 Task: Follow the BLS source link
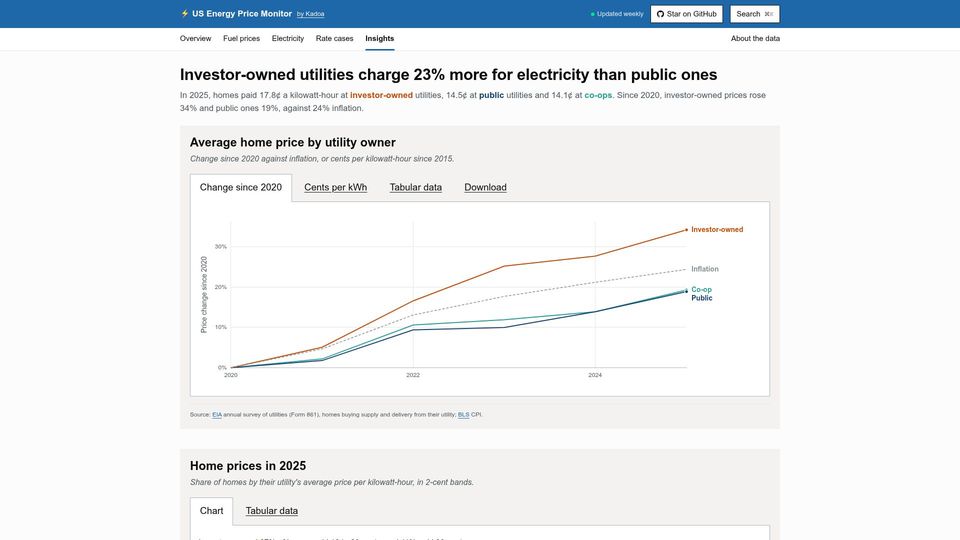click(463, 414)
